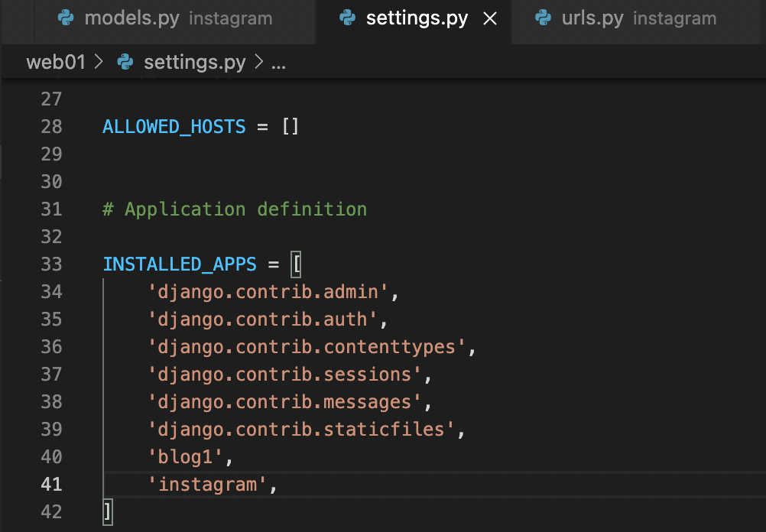The width and height of the screenshot is (766, 532).
Task: Click 'django.contrib.staticfiles' string
Action: (x=301, y=430)
